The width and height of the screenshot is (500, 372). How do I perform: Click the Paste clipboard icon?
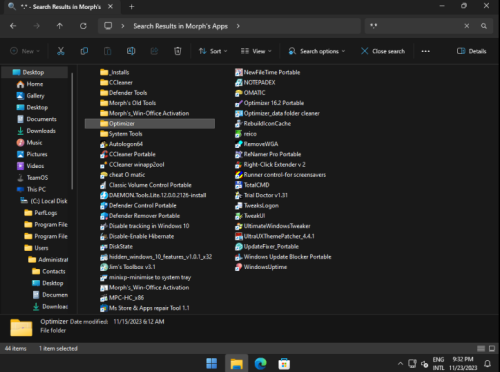click(107, 51)
